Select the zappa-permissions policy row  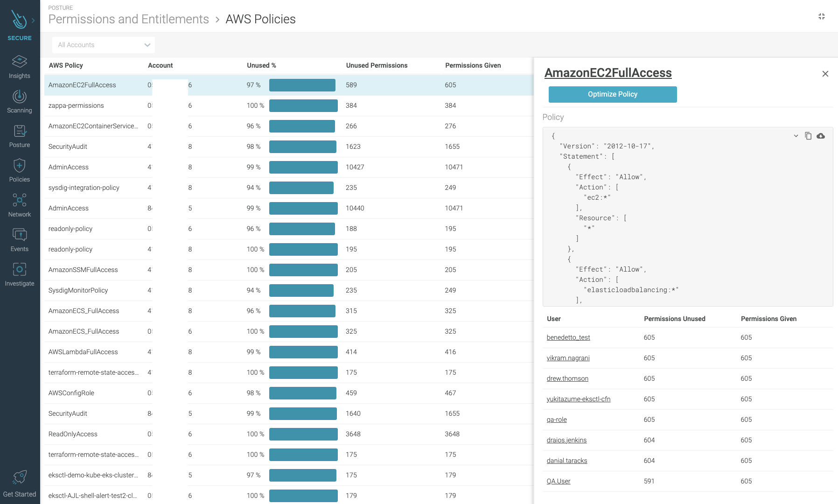click(289, 105)
